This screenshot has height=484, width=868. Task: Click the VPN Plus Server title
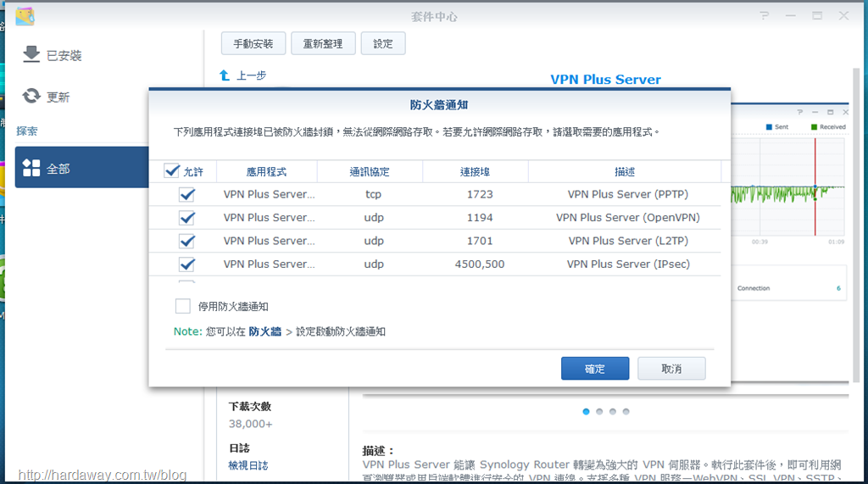[605, 79]
